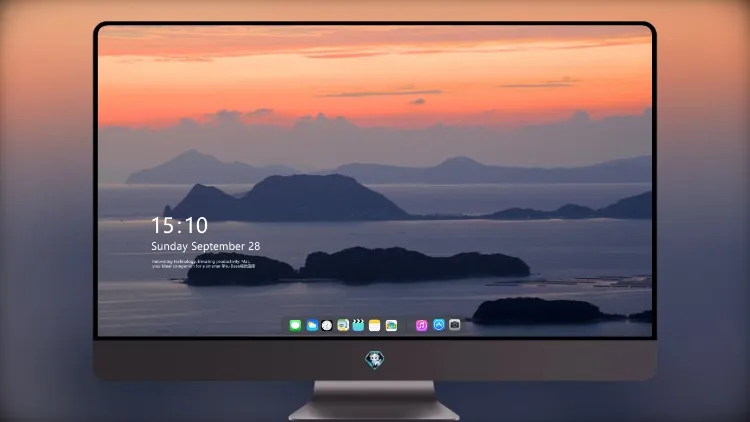Viewport: 750px width, 422px height.
Task: Open the Weather app in dock
Action: (312, 326)
